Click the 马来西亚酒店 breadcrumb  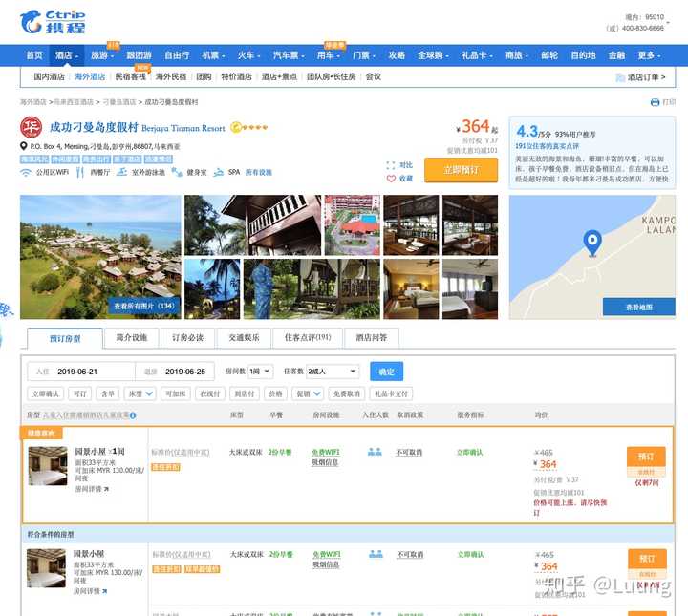[74, 102]
